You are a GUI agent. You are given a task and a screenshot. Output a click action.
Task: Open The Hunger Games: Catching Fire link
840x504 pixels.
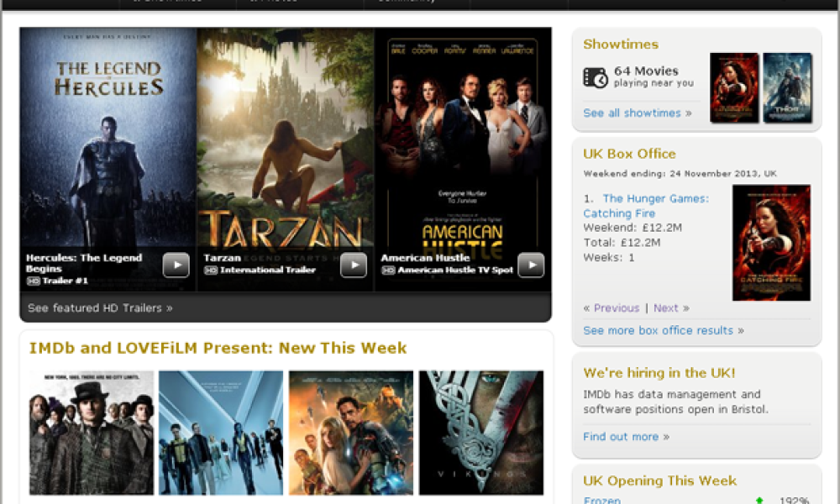(646, 206)
